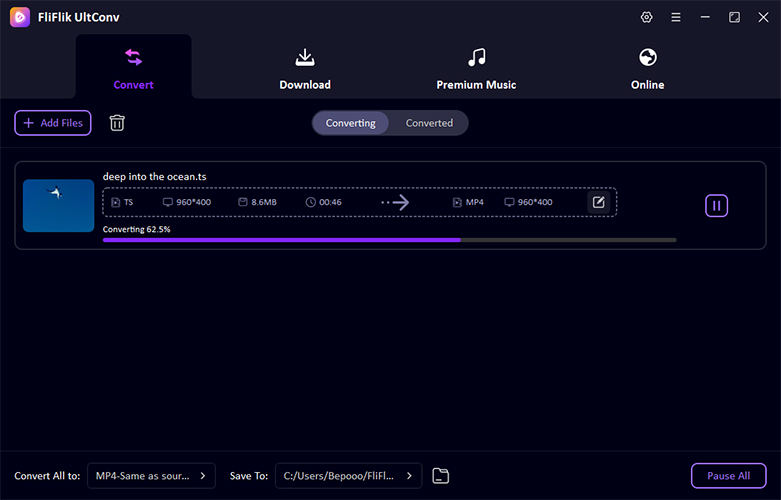
Task: Open the Convert tab
Action: (133, 69)
